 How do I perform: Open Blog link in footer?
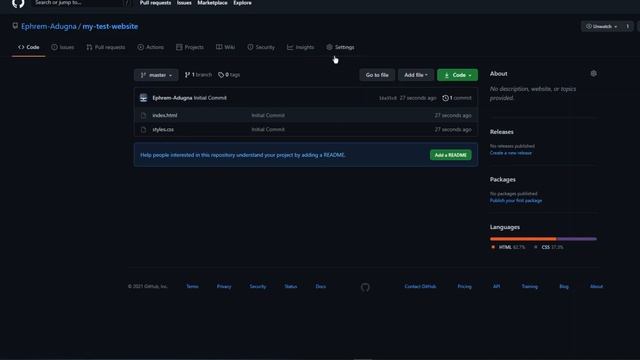(564, 287)
